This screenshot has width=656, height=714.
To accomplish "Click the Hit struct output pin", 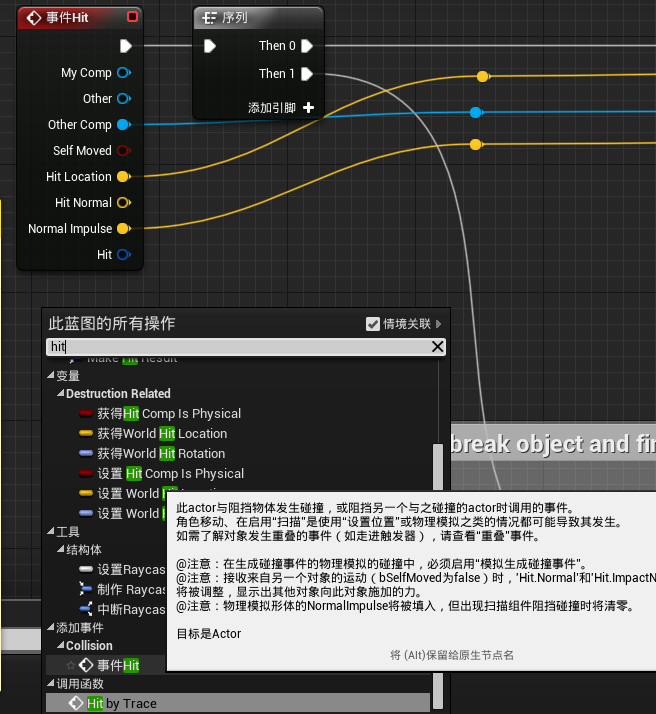I will tap(124, 255).
